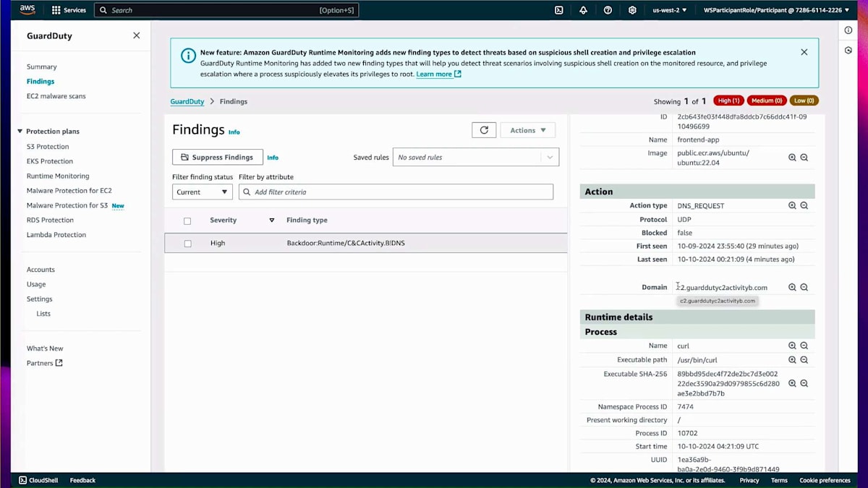The height and width of the screenshot is (488, 868).
Task: Open the info panel icon on right edge
Action: point(848,30)
